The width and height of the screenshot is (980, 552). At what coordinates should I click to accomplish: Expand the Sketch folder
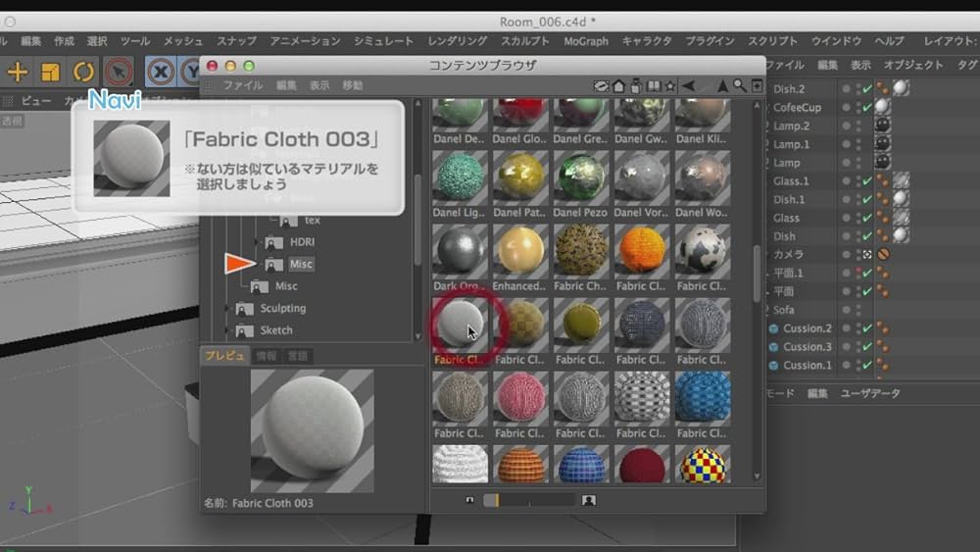(x=226, y=330)
